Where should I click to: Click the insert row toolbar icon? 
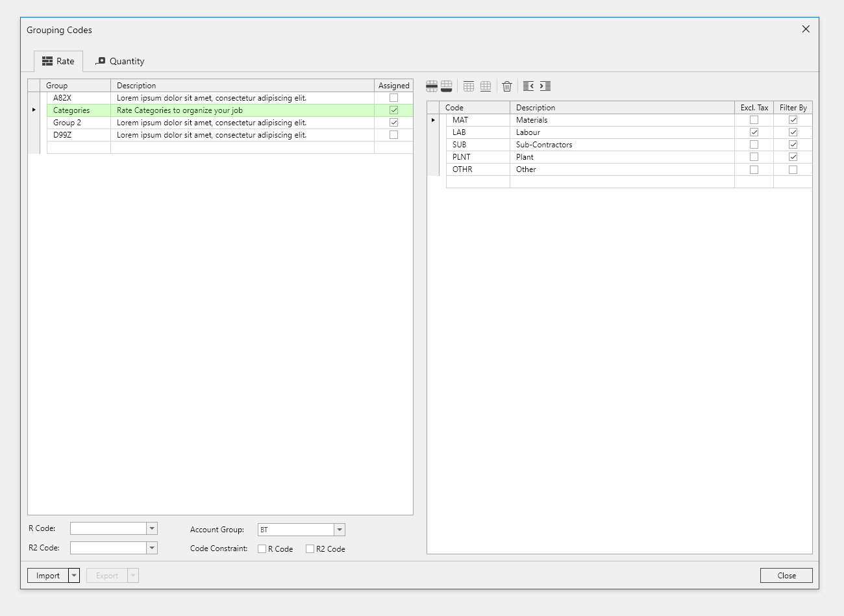pos(432,86)
